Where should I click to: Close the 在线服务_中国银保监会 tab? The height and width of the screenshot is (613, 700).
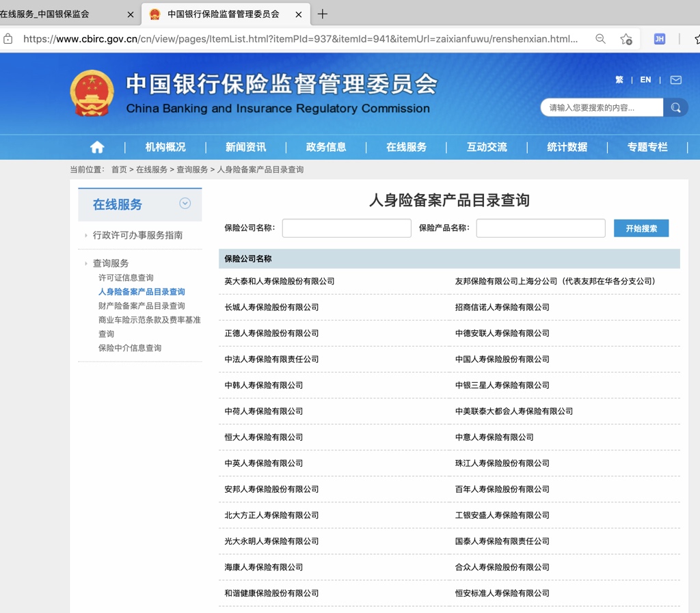pos(131,14)
